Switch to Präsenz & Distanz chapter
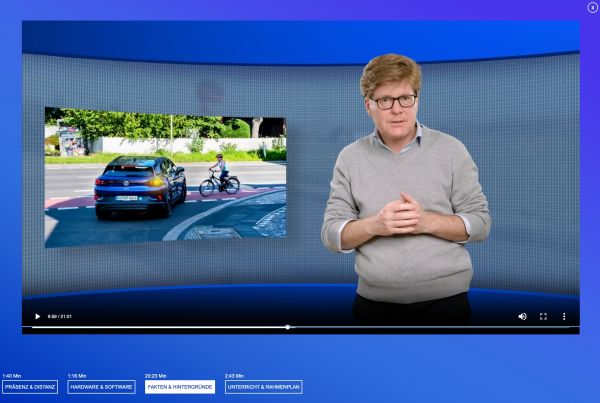Viewport: 600px width, 403px height. coord(30,387)
